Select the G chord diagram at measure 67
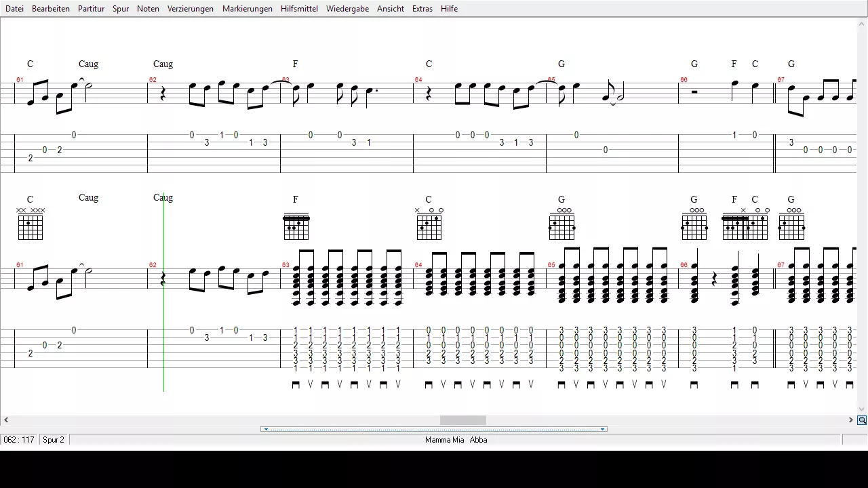Screen dimensions: 868x488 (x=791, y=224)
